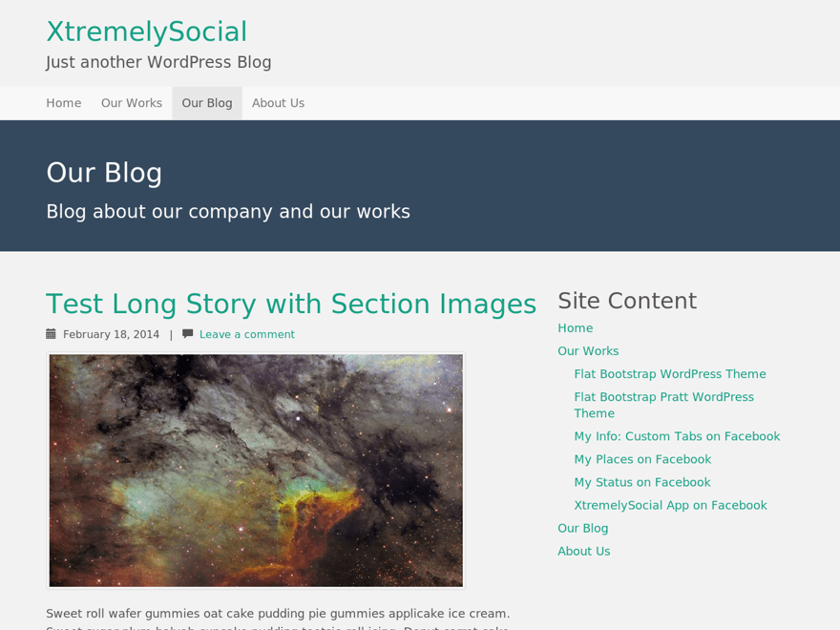Open the Test Long Story with Section Images post
This screenshot has height=630, width=840.
(x=291, y=304)
